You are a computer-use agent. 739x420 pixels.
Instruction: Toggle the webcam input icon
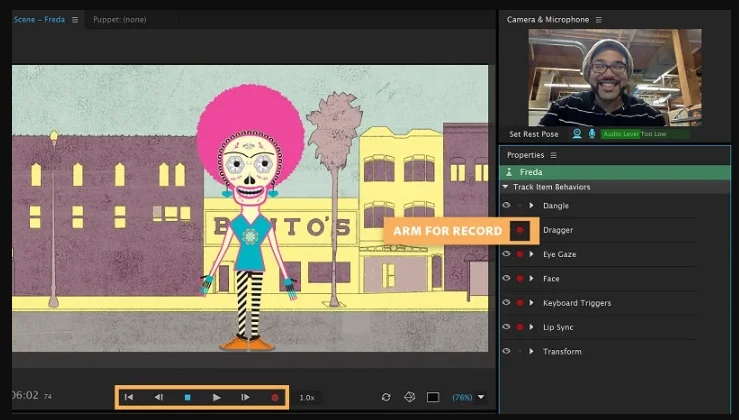(x=577, y=133)
